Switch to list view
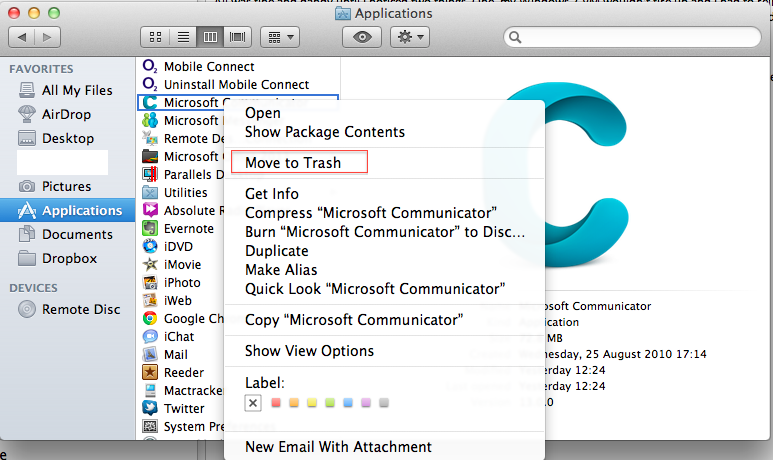 point(183,37)
